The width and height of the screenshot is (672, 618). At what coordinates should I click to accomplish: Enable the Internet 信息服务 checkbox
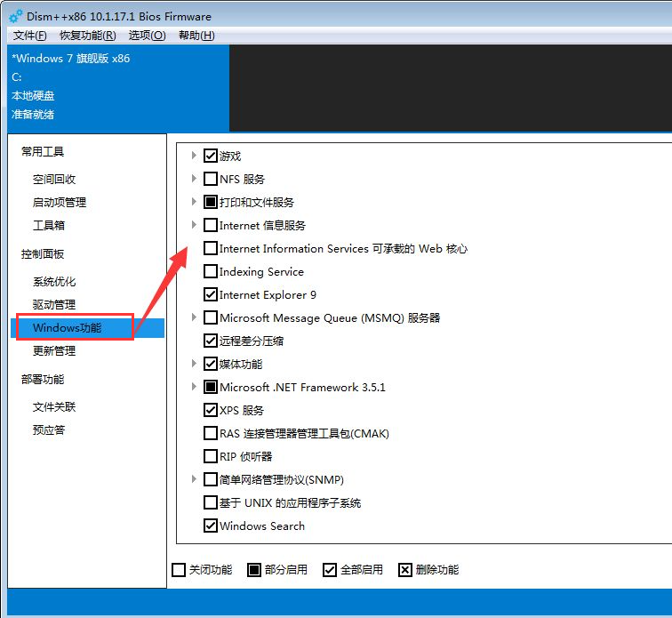coord(211,225)
